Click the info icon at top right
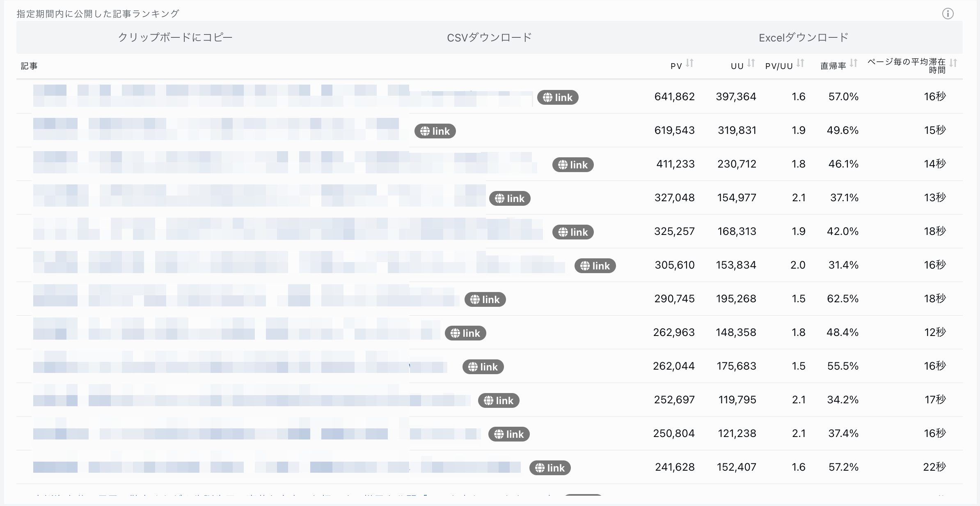This screenshot has width=980, height=506. (x=948, y=14)
